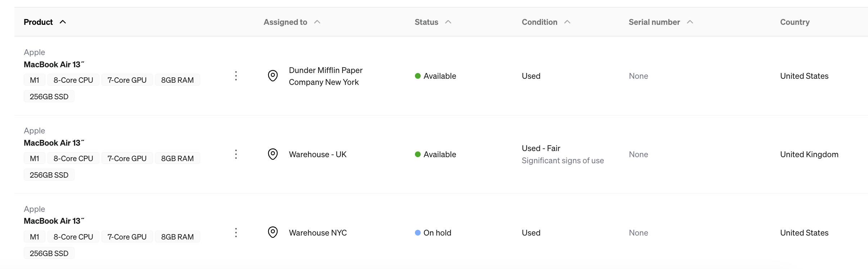Click the Country column header
The width and height of the screenshot is (868, 269).
click(x=795, y=22)
